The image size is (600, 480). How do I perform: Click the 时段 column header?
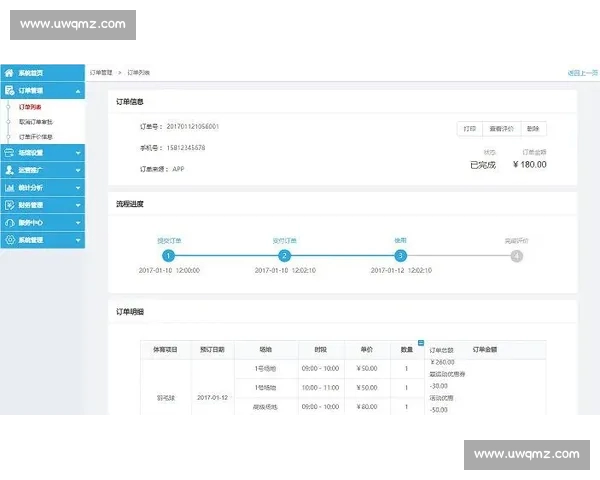(x=320, y=349)
